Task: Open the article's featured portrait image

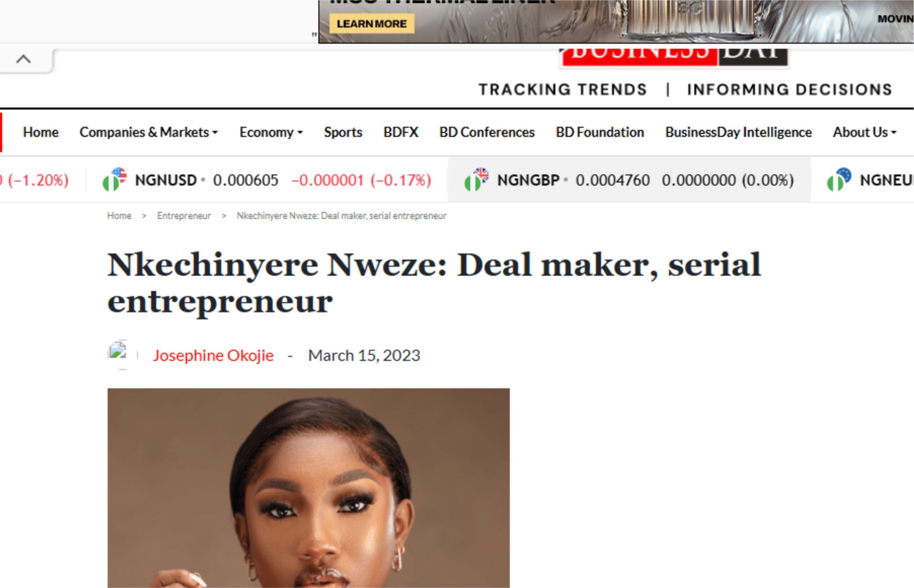Action: 308,488
